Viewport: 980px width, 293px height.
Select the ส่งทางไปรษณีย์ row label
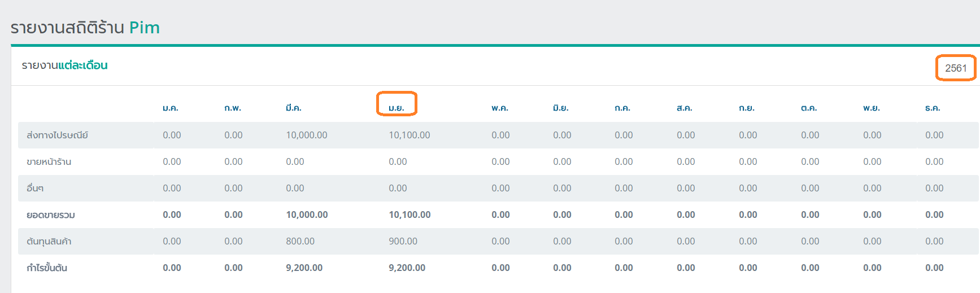(57, 135)
